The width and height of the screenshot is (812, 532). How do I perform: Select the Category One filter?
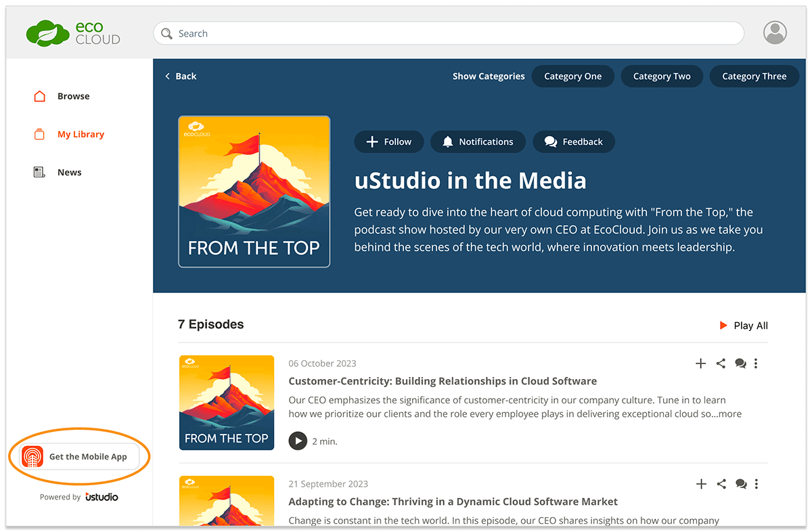(x=572, y=76)
